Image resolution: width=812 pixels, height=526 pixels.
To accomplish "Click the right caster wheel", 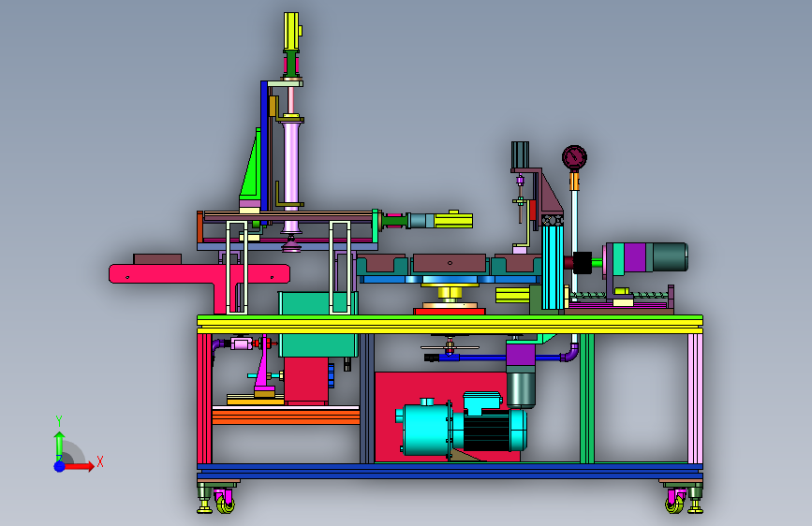I will [674, 503].
